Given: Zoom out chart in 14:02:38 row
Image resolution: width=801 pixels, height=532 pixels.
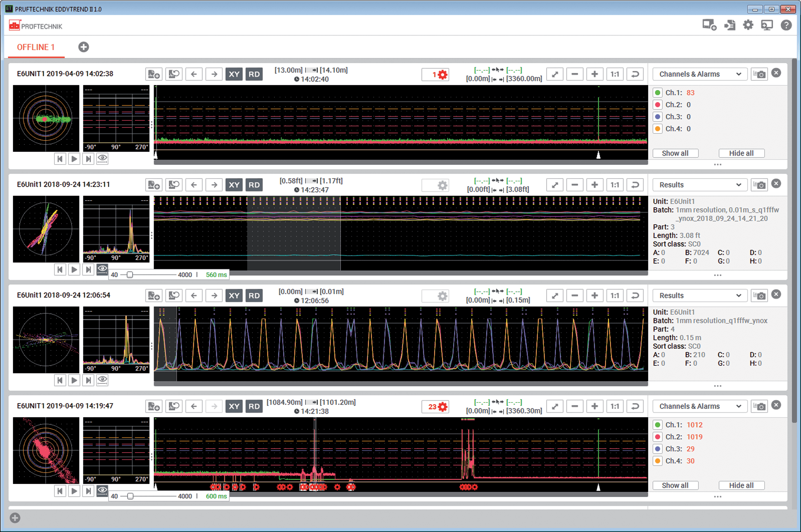Looking at the screenshot, I should point(575,74).
